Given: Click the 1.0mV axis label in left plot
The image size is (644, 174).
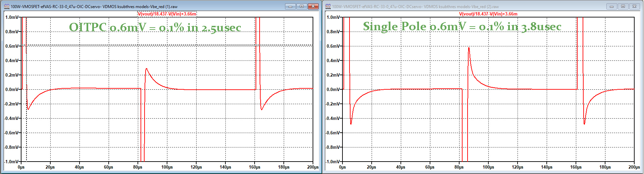Looking at the screenshot, I should pyautogui.click(x=12, y=17).
